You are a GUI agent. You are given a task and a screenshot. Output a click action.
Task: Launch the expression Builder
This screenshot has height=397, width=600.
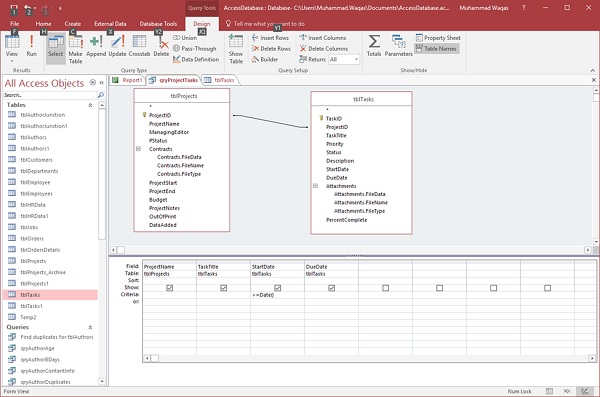(265, 59)
